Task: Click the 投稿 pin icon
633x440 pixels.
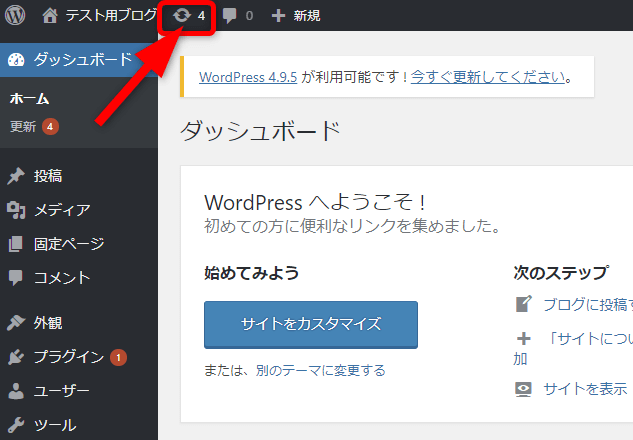Action: click(16, 176)
